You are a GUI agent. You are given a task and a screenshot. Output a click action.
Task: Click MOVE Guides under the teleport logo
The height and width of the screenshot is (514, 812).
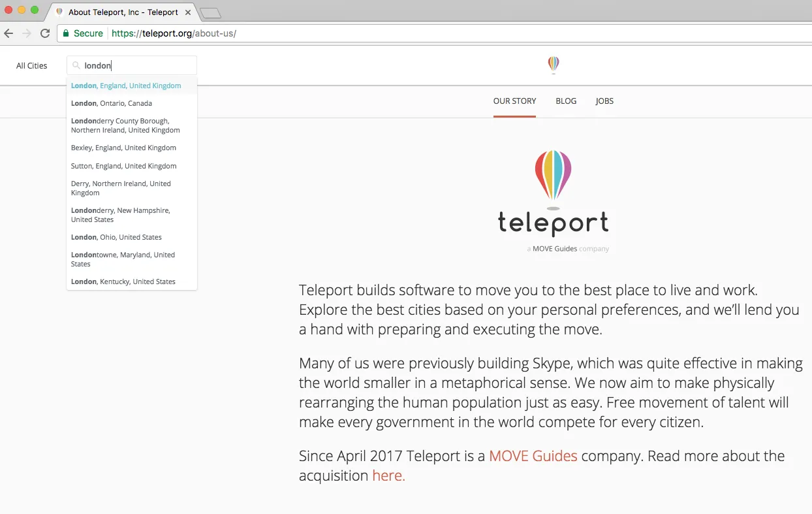(555, 249)
